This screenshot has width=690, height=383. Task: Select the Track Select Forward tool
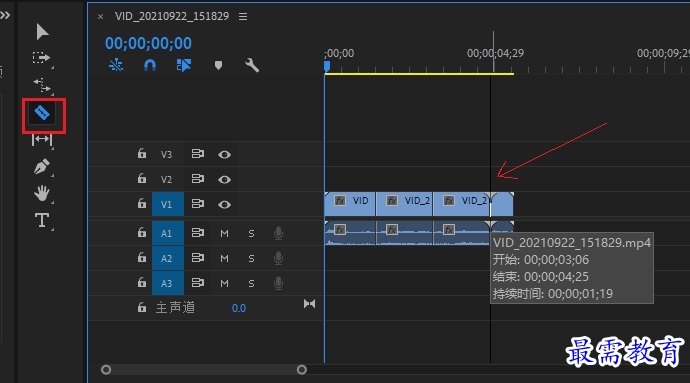tap(42, 58)
